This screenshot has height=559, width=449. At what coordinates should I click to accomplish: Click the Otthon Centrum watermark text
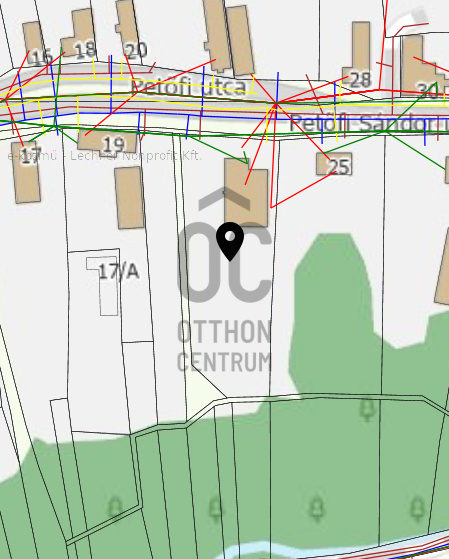pyautogui.click(x=224, y=346)
